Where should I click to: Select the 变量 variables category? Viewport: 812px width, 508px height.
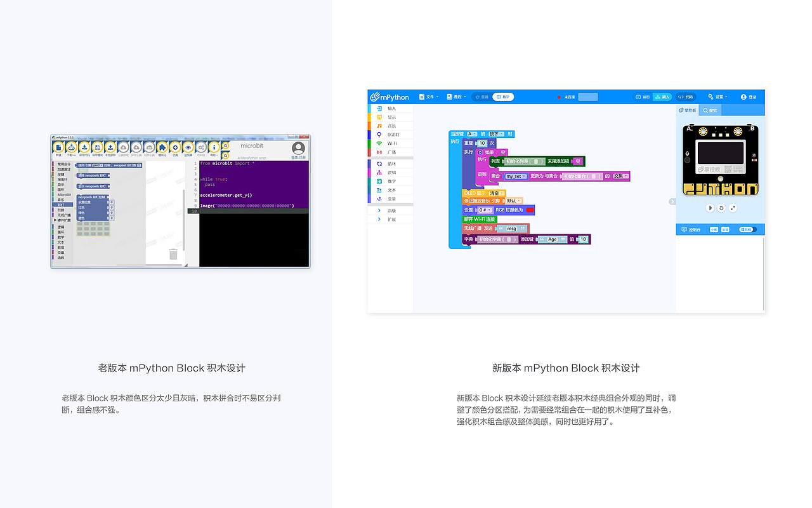[390, 198]
